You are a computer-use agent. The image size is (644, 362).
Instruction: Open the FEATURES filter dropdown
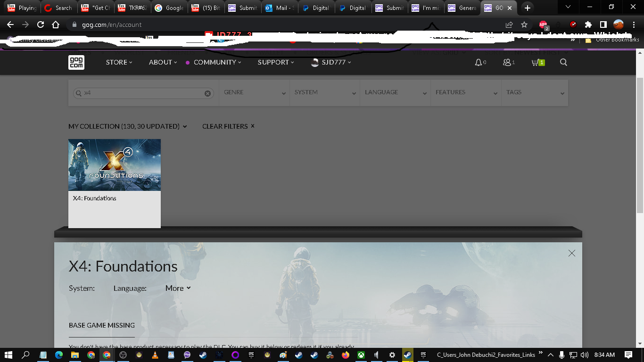point(466,92)
